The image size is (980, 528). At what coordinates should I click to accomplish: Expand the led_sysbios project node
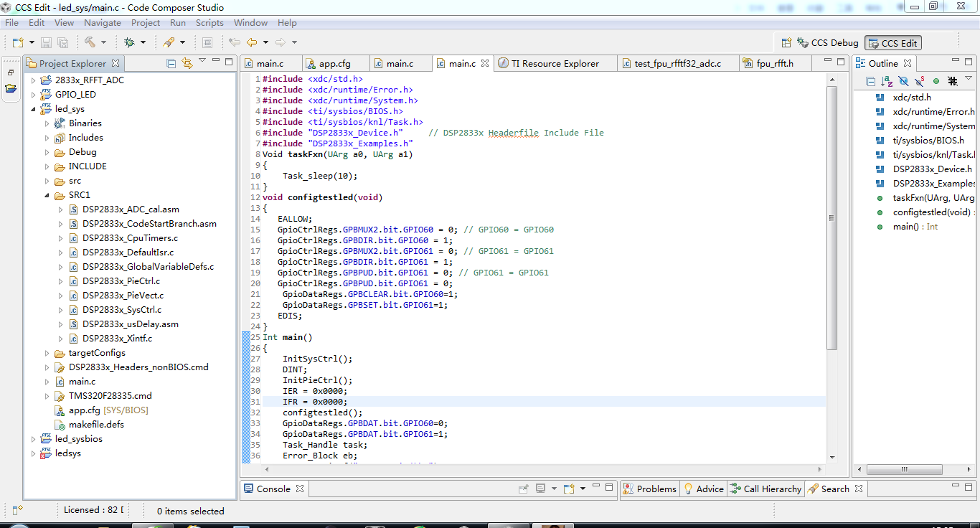tap(33, 439)
